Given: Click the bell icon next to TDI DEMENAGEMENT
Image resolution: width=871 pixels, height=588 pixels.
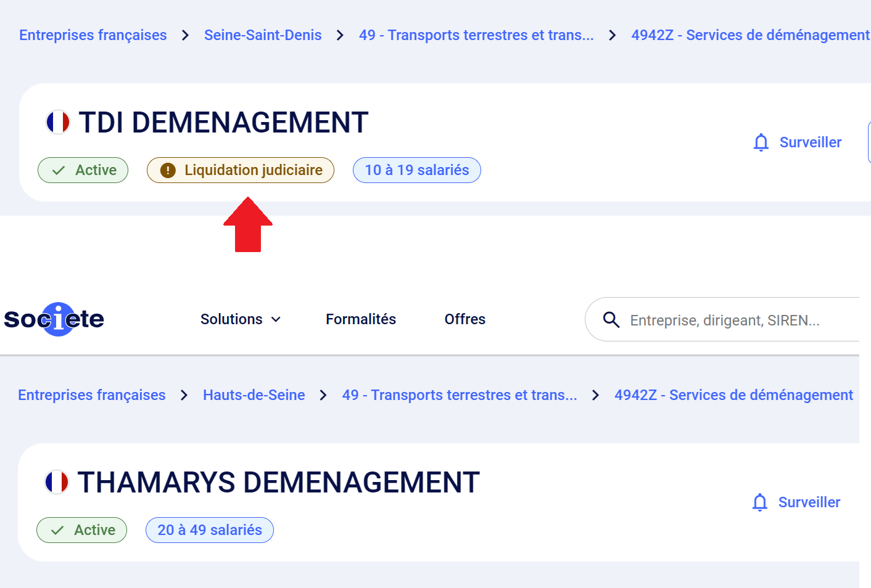Looking at the screenshot, I should pos(761,142).
